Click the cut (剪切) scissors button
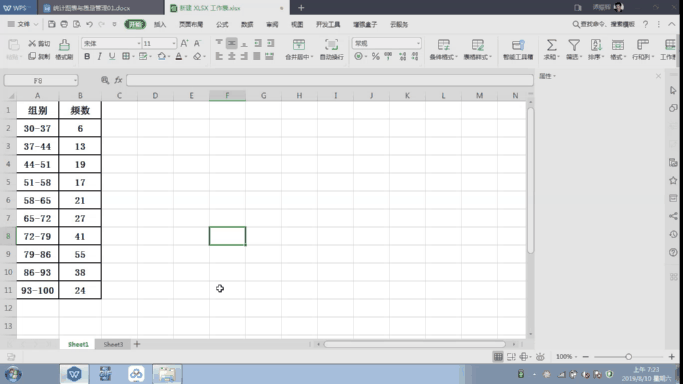The width and height of the screenshot is (683, 384). [x=39, y=44]
